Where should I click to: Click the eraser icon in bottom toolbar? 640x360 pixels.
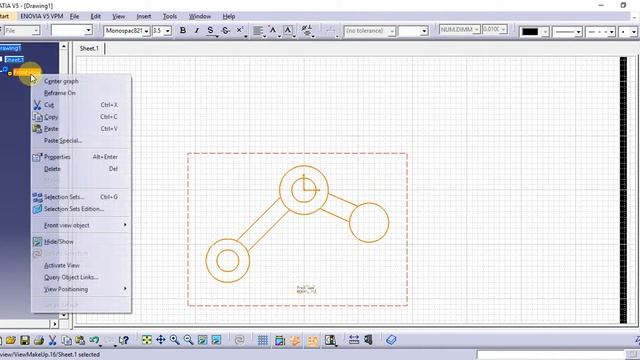tap(391, 340)
